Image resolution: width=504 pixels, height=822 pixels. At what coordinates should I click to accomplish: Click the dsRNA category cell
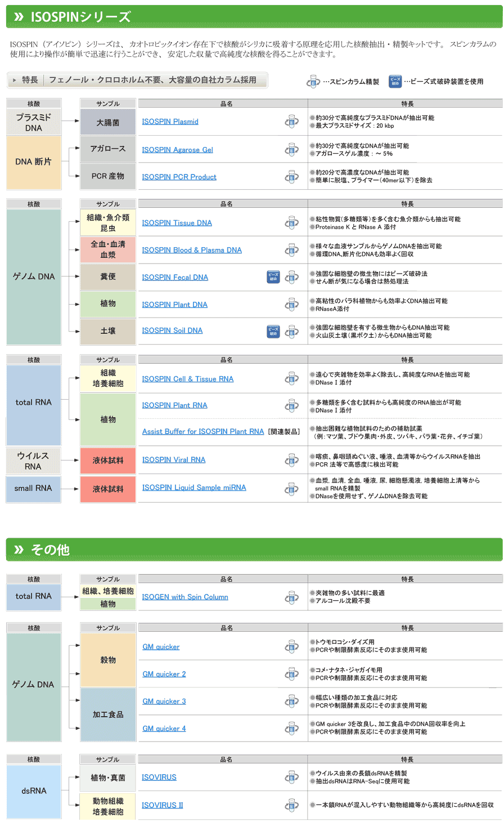coord(34,791)
